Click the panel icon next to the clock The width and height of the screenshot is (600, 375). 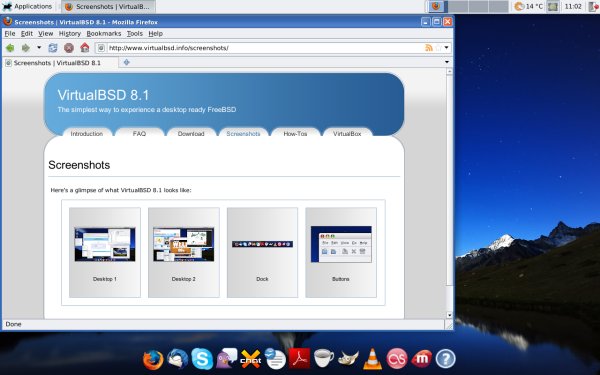click(x=553, y=7)
